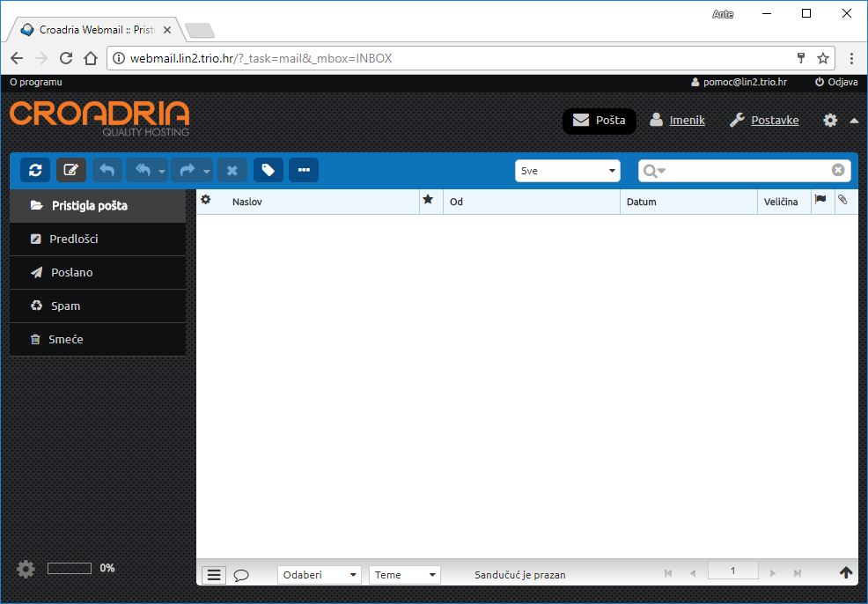Expand the Teme threads dropdown
Image resolution: width=868 pixels, height=604 pixels.
point(404,575)
